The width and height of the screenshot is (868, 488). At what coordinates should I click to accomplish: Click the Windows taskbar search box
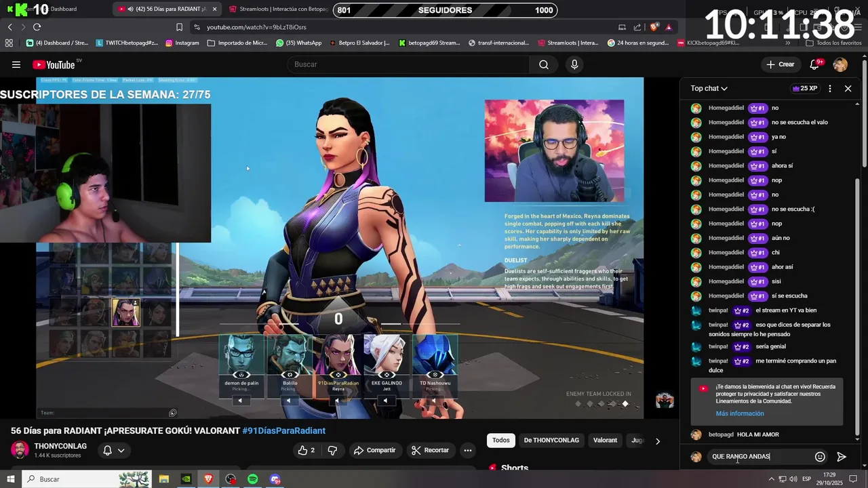pos(86,479)
